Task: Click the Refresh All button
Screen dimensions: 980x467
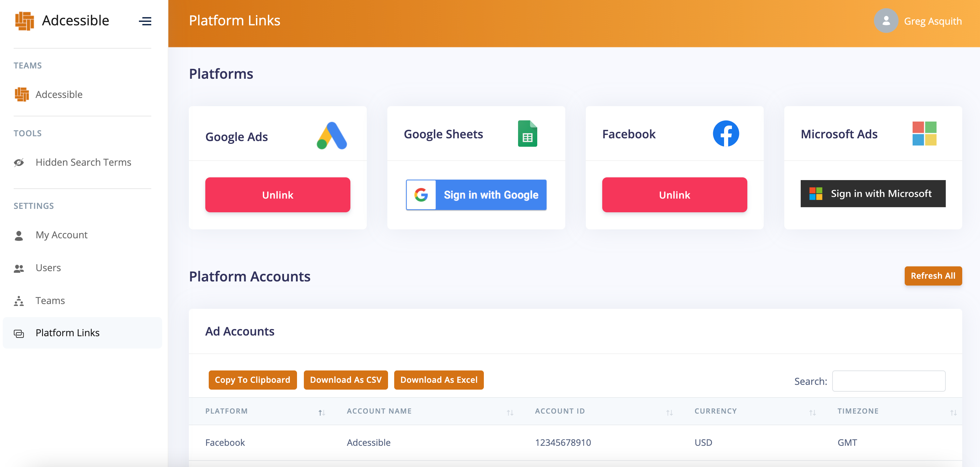Action: point(932,276)
